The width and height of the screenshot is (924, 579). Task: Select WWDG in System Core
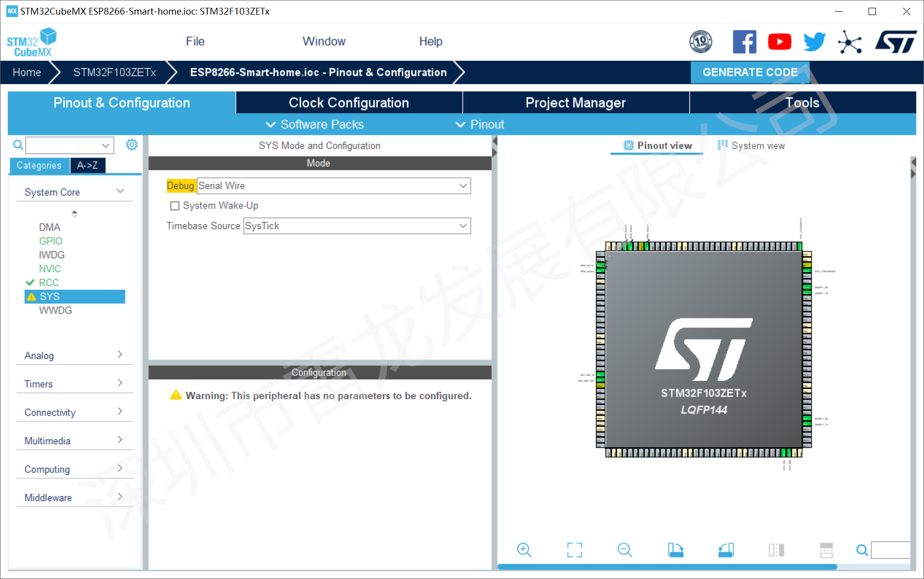pyautogui.click(x=55, y=310)
